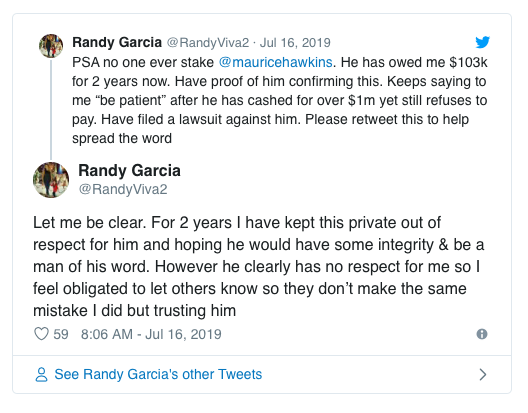
Task: Click the 59 likes count
Action: [x=61, y=334]
